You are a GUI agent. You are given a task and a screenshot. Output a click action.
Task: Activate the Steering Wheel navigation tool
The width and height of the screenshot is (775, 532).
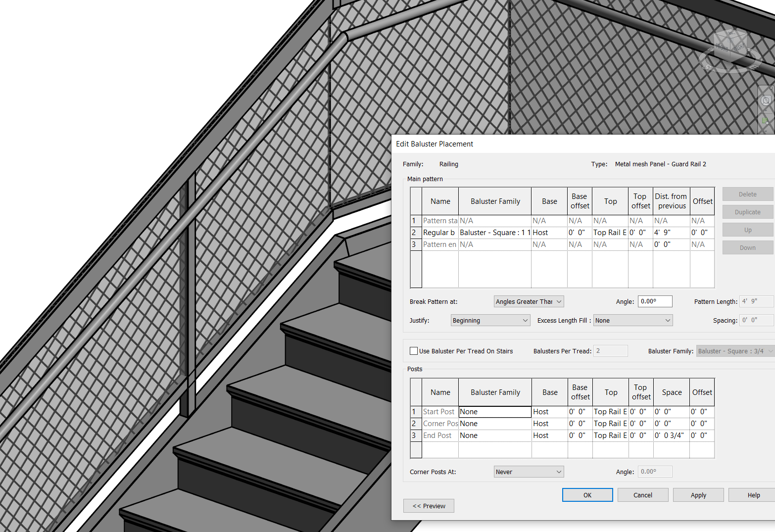pos(766,100)
